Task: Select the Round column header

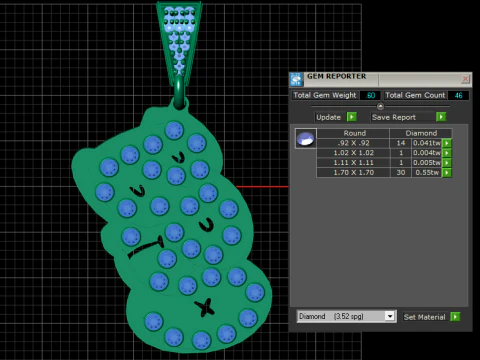Action: point(353,133)
